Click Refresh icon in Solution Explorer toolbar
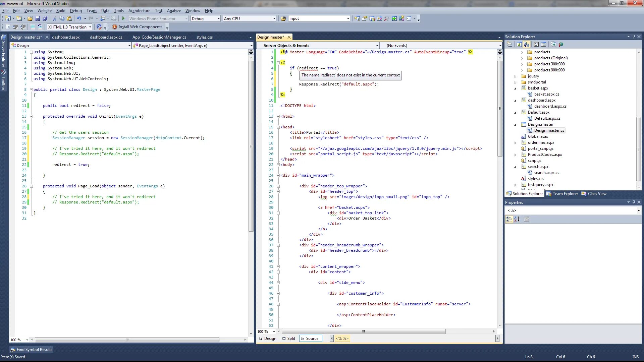 tap(519, 45)
